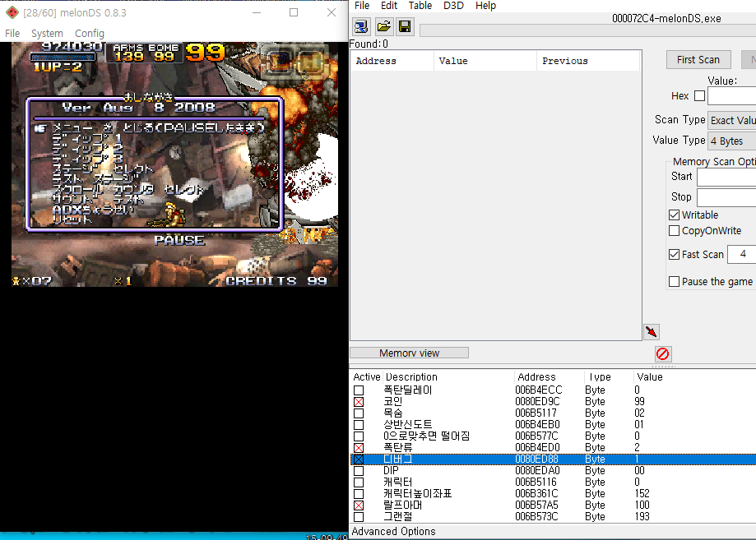Click address 0080EDA0 of DIP row
Screen dimensions: 756x540
[537, 471]
